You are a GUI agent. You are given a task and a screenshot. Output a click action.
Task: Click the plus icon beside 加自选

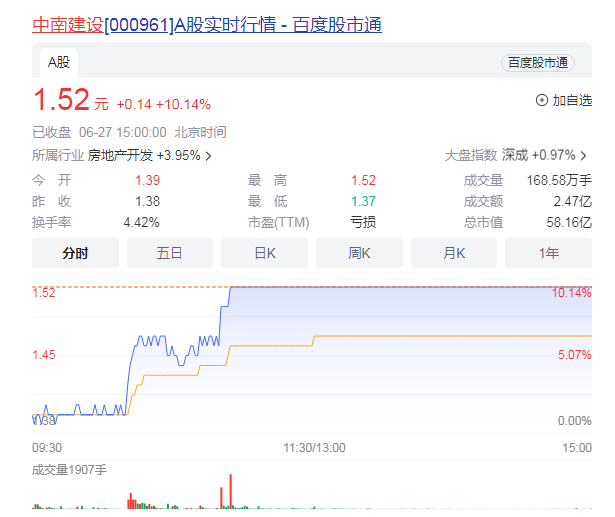[542, 100]
